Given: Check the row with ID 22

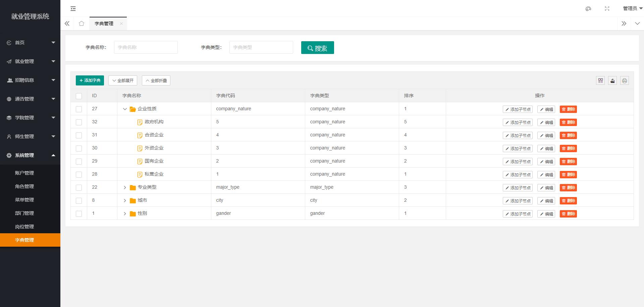Looking at the screenshot, I should [79, 188].
